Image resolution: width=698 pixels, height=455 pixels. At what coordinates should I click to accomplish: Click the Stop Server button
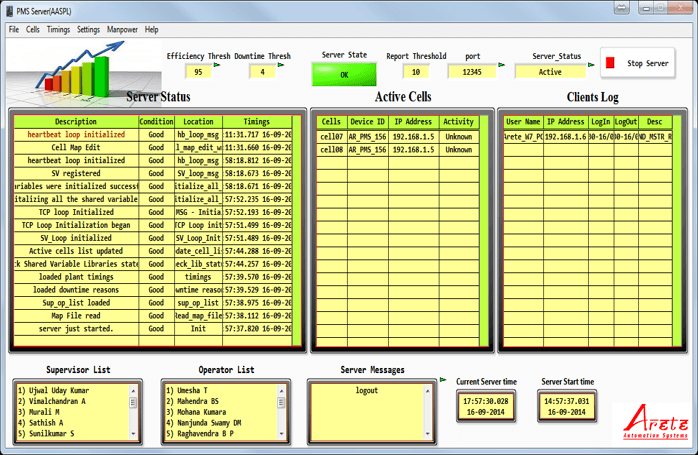tap(637, 63)
